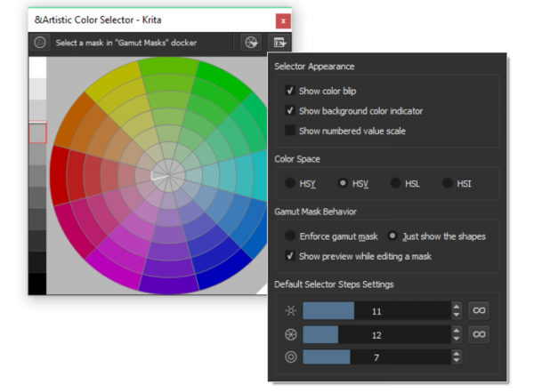Click the spinner arrows beside the 7 slider

(x=457, y=357)
